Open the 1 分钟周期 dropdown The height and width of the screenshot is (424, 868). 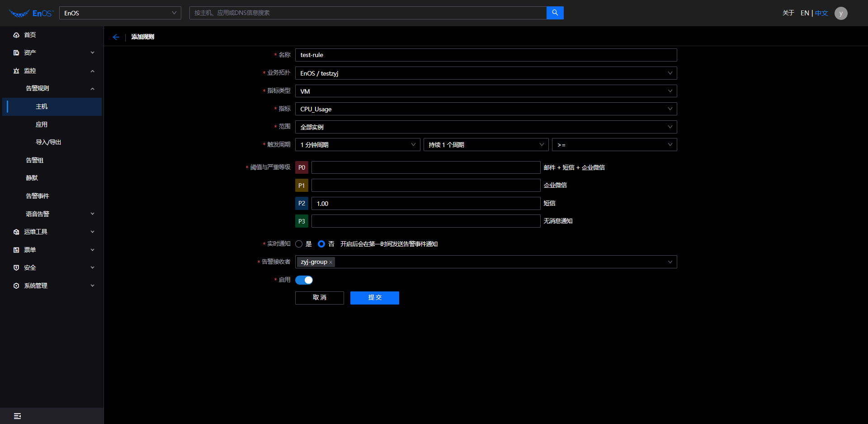tap(358, 145)
